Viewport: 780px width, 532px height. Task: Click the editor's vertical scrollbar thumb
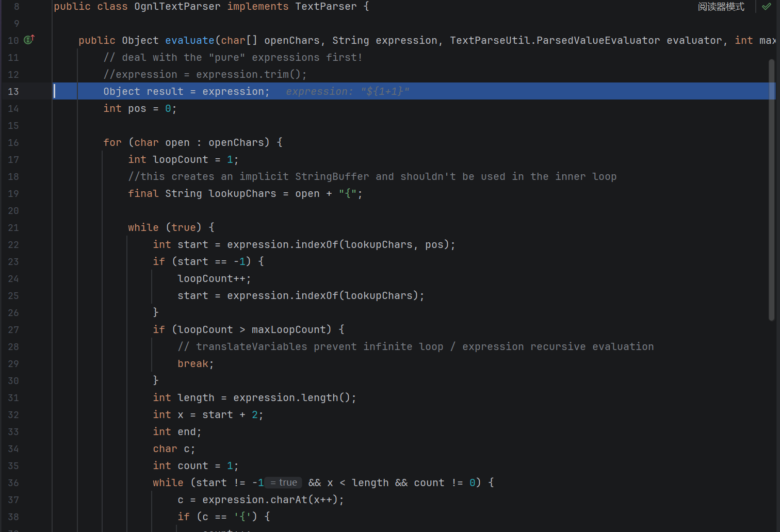(772, 190)
